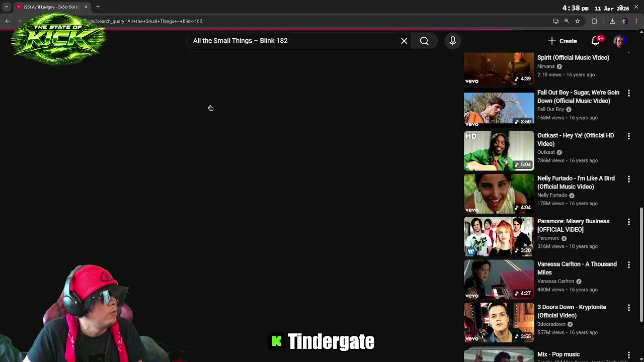The image size is (644, 362).
Task: Open options for Outkast Hey Ya video
Action: click(x=628, y=136)
